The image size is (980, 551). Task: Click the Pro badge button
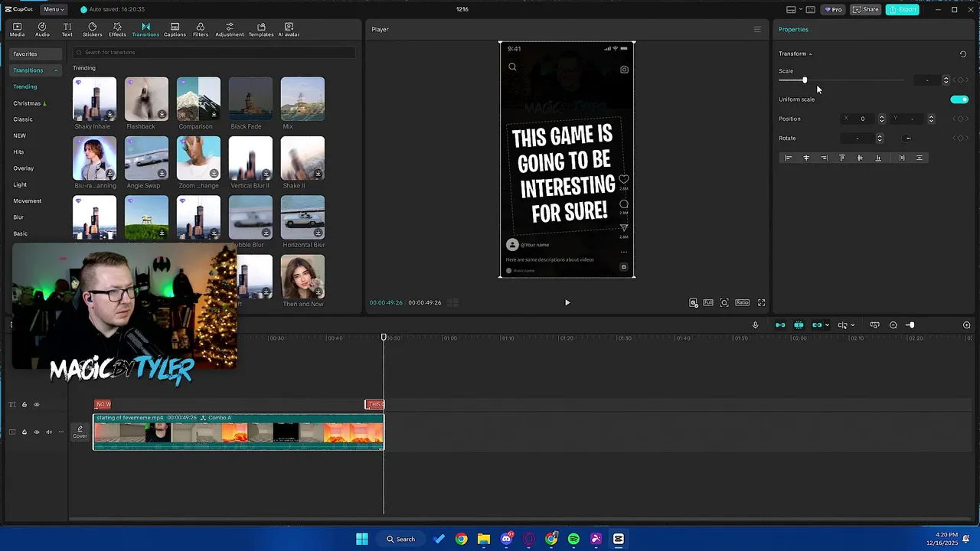pos(832,9)
